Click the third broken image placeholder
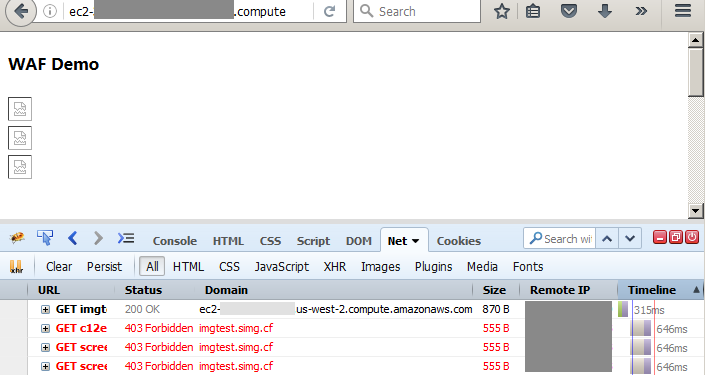This screenshot has width=705, height=375. pyautogui.click(x=20, y=167)
